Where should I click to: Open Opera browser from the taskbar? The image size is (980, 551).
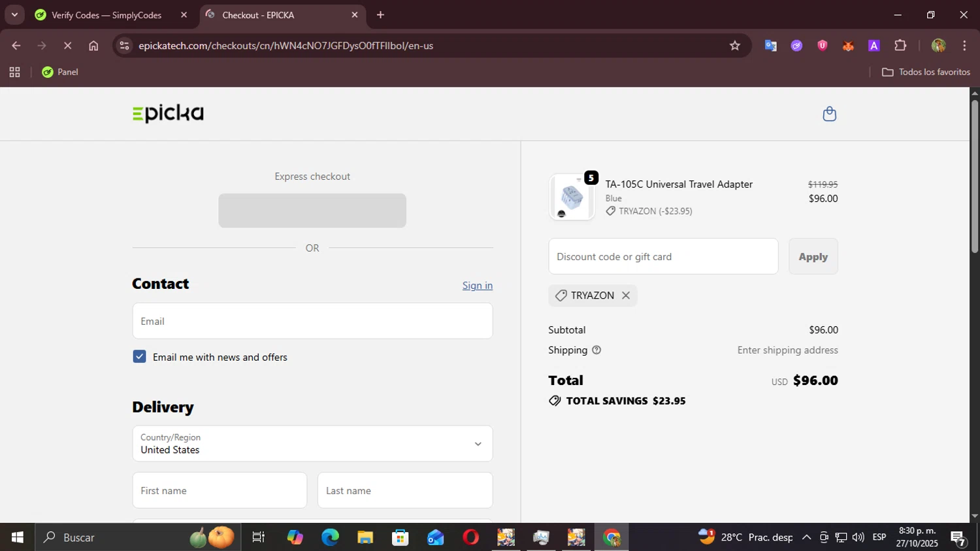point(471,537)
